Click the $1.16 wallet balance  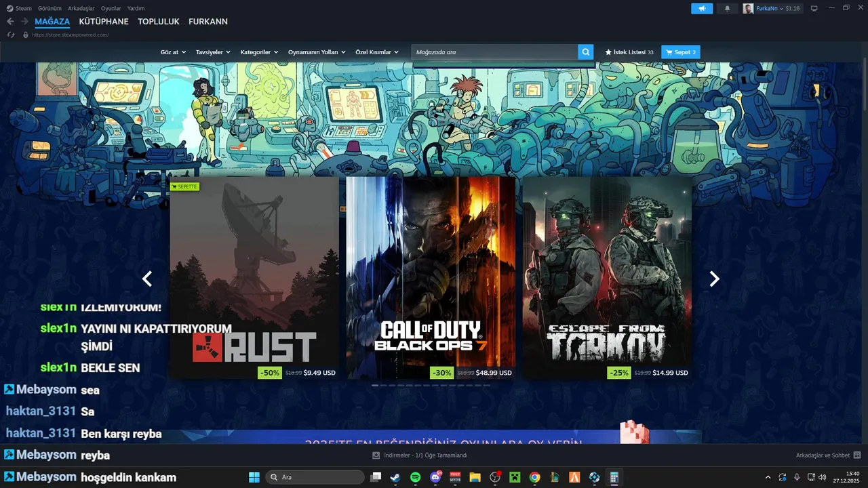click(793, 8)
